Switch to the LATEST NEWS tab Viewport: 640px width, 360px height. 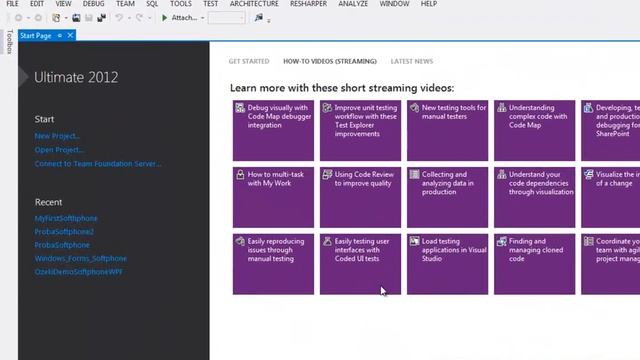pos(412,61)
